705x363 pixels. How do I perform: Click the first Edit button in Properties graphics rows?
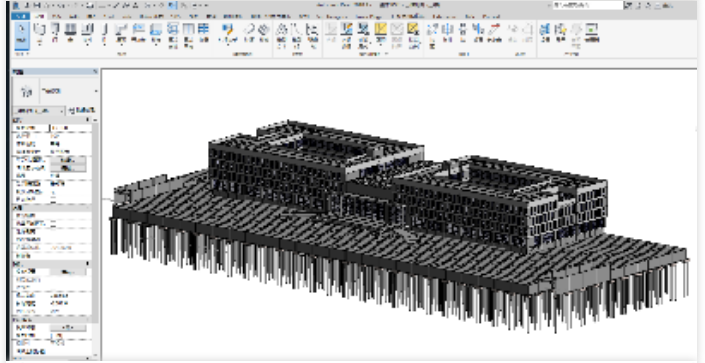[x=67, y=160]
